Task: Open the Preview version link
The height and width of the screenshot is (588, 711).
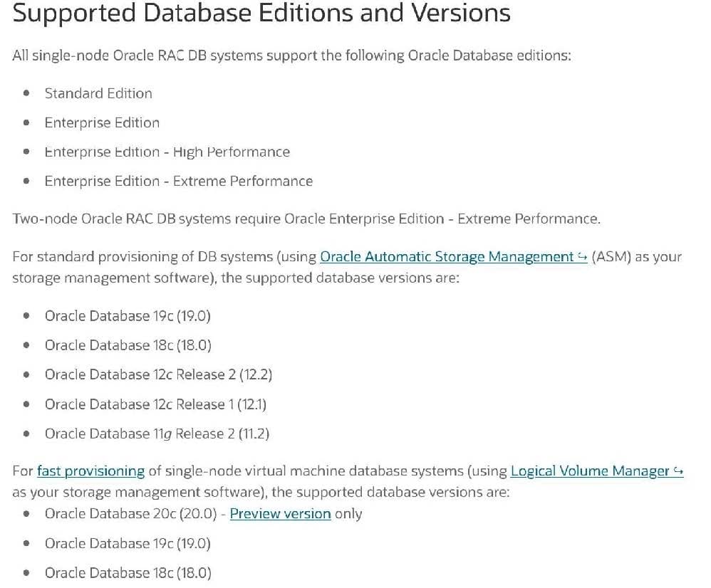Action: pos(280,514)
